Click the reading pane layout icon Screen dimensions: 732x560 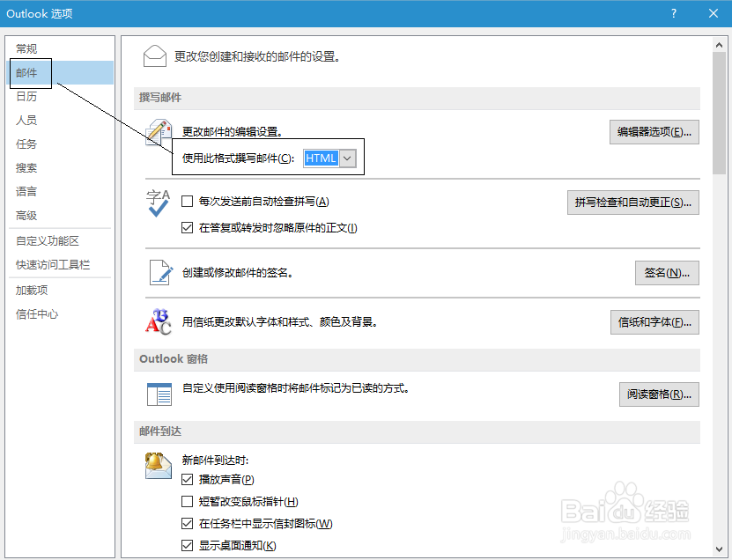[159, 394]
